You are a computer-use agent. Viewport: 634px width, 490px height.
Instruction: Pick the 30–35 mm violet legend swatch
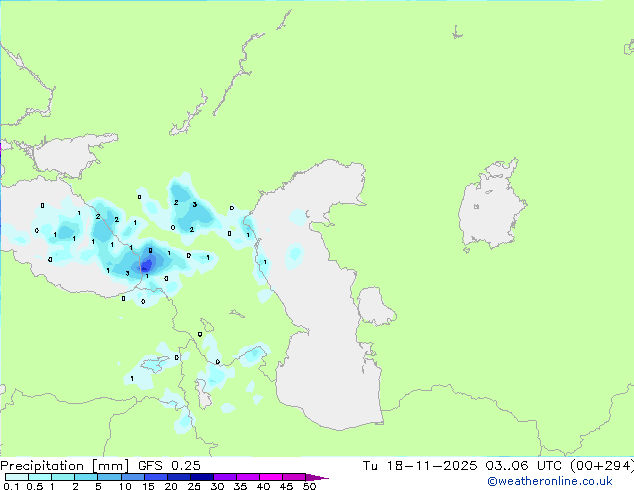coord(225,477)
